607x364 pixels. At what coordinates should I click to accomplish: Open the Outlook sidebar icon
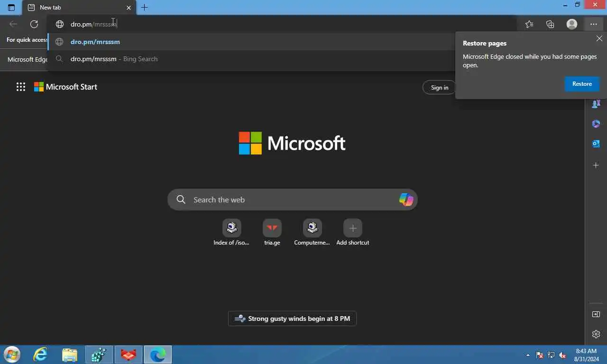(596, 144)
